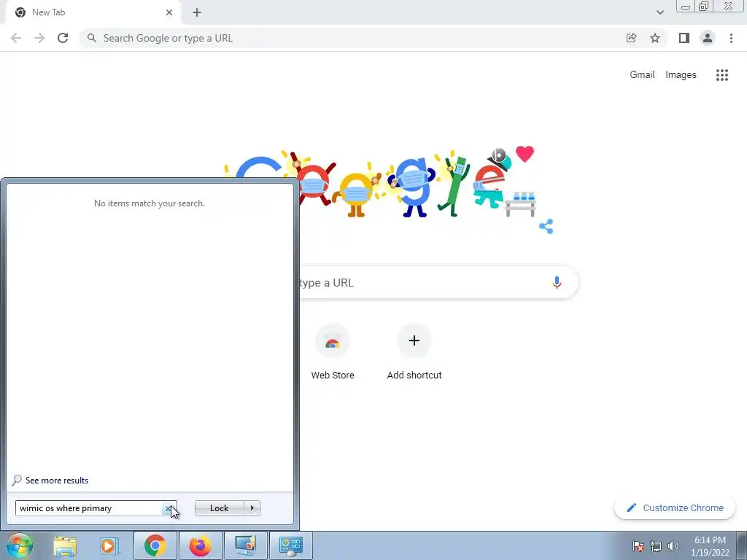The width and height of the screenshot is (747, 560).
Task: Expand the shutdown options arrow
Action: 252,508
